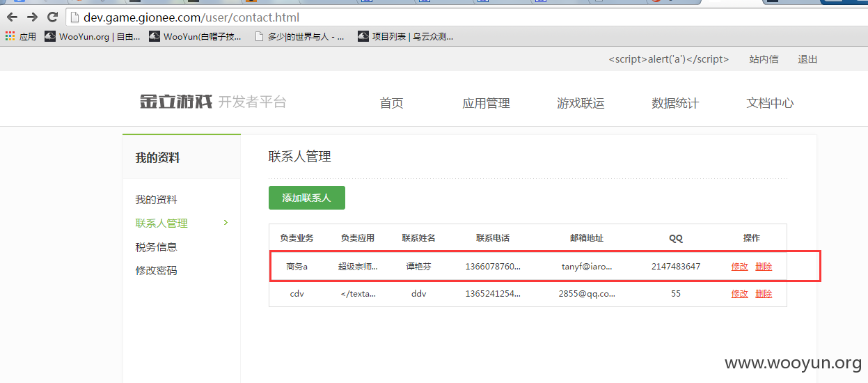Viewport: 868px width, 383px height.
Task: Open WooYun(白帽子技… bookmark
Action: click(x=196, y=37)
